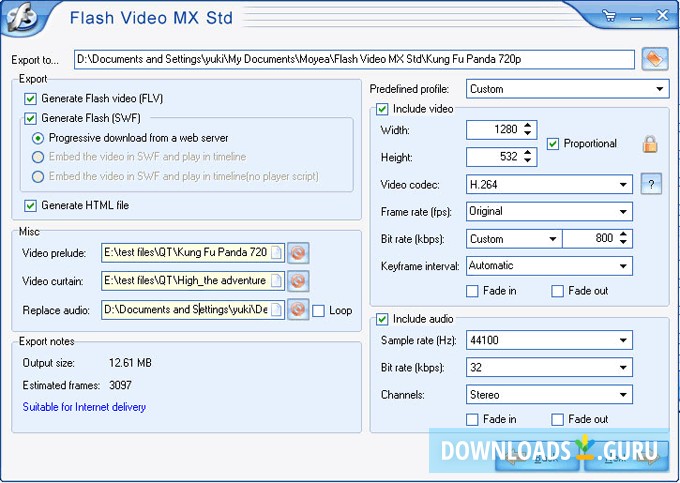Click the Suitable for Internet delivery link
Image resolution: width=680 pixels, height=483 pixels.
tap(84, 407)
